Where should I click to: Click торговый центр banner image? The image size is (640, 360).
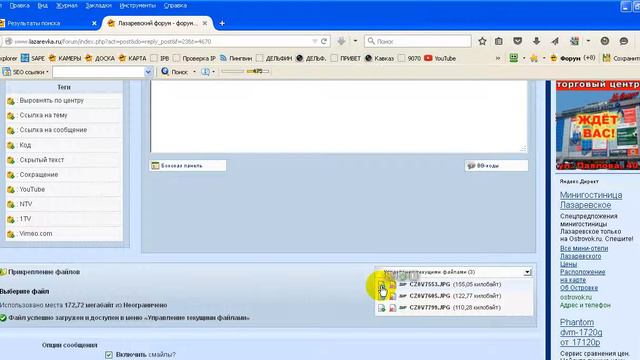click(598, 126)
